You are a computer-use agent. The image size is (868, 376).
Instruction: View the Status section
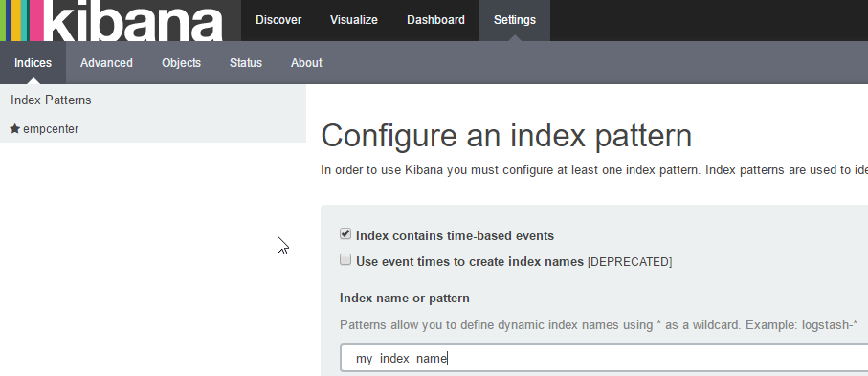246,62
